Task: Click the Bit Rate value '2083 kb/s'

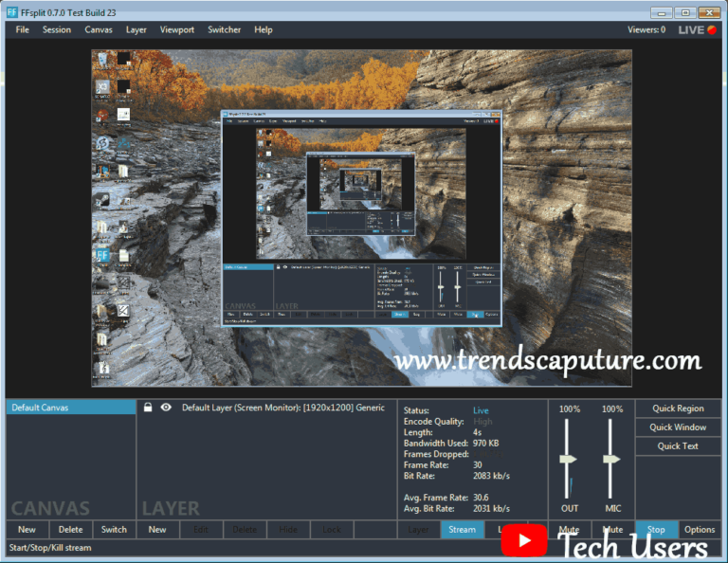Action: click(491, 476)
